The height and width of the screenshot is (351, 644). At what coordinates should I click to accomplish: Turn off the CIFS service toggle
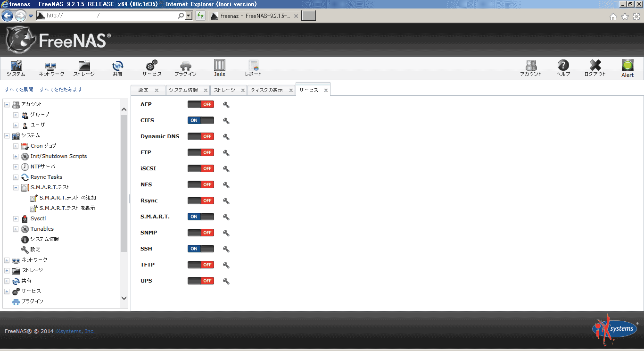[x=201, y=120]
